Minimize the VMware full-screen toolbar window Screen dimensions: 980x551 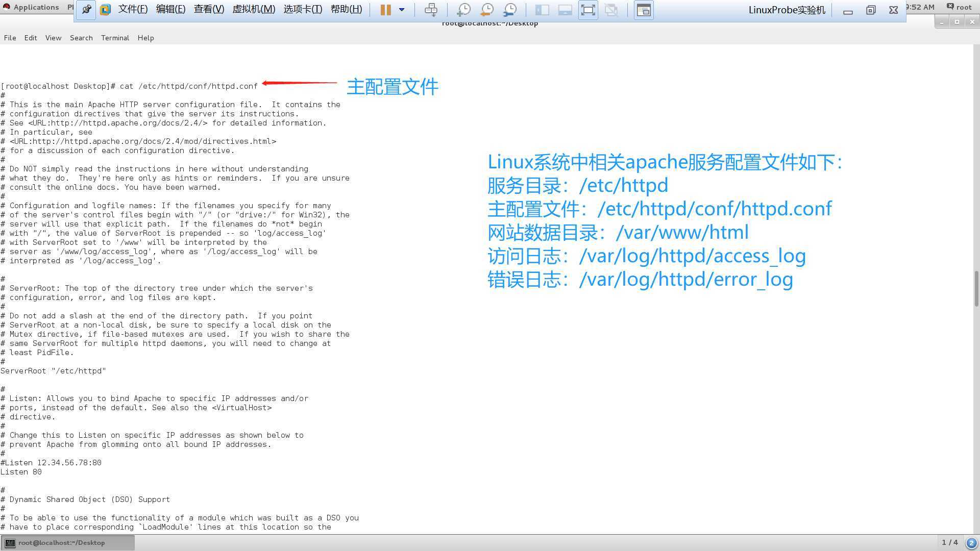click(848, 10)
